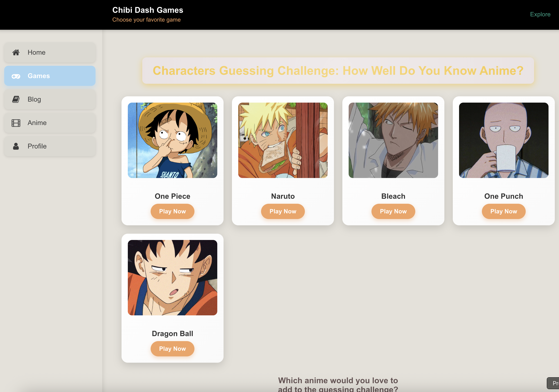Select the Bleach card image

393,140
